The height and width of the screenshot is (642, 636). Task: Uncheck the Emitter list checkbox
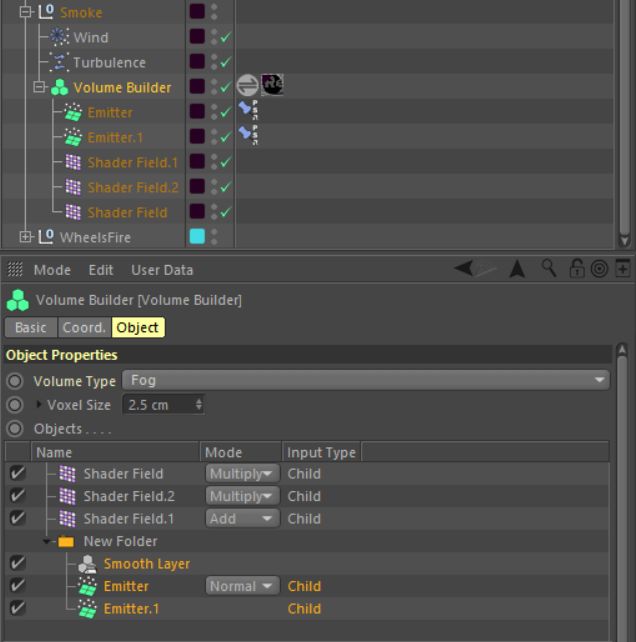(x=17, y=585)
